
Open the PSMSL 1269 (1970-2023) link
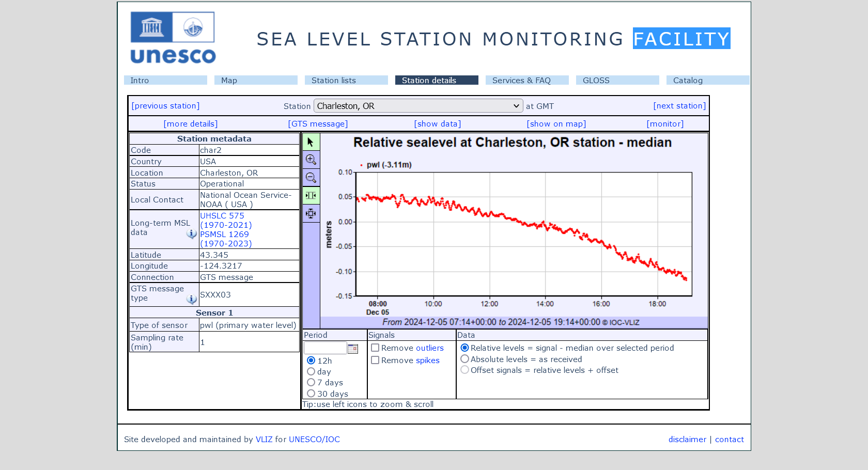pyautogui.click(x=226, y=239)
